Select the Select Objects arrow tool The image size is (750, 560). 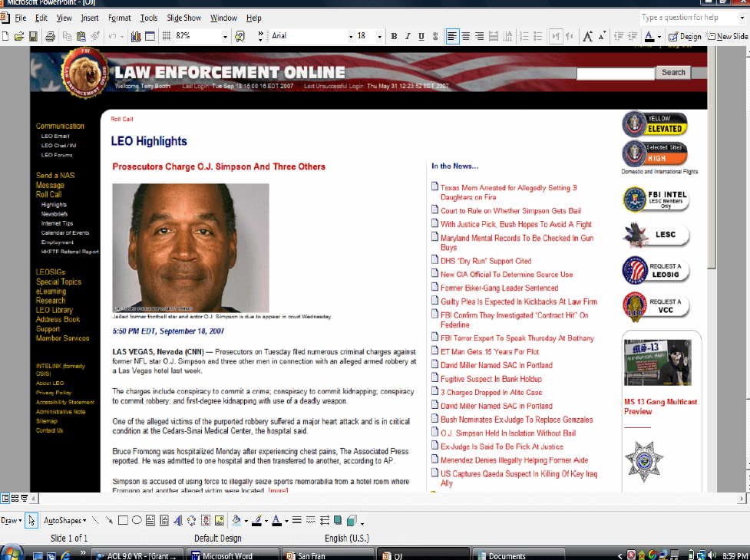point(31,520)
